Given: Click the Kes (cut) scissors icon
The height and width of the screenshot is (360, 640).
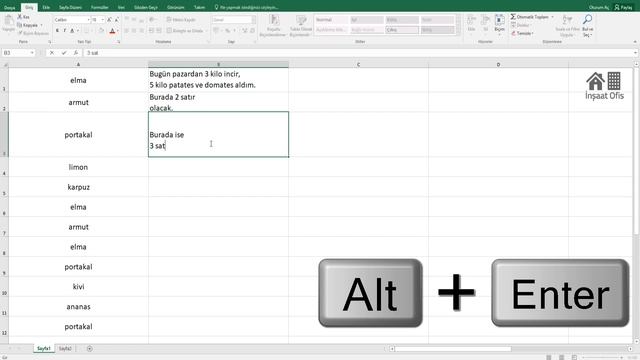Looking at the screenshot, I should (x=20, y=17).
